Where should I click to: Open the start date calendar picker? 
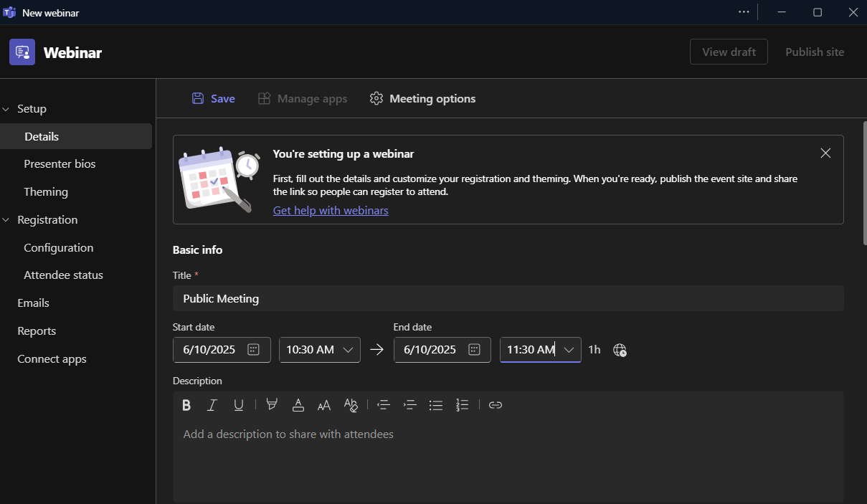tap(253, 350)
